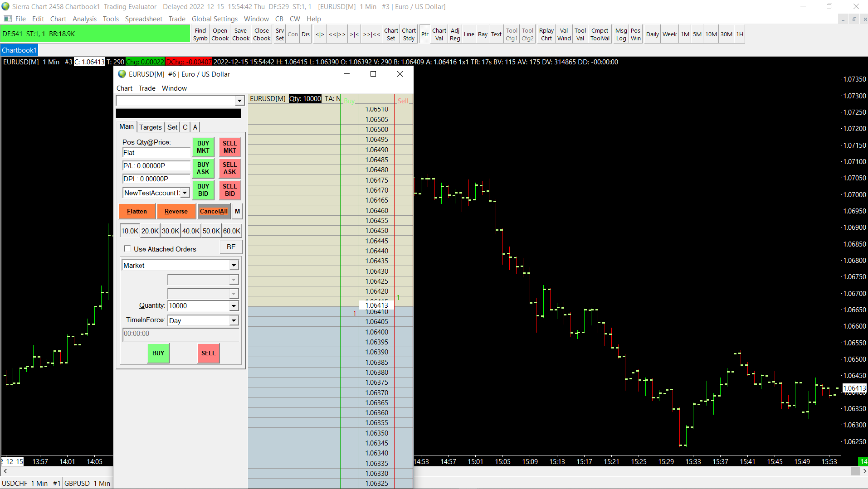Screen dimensions: 868x489
Task: Open the NewTestAccount account dropdown
Action: point(185,193)
